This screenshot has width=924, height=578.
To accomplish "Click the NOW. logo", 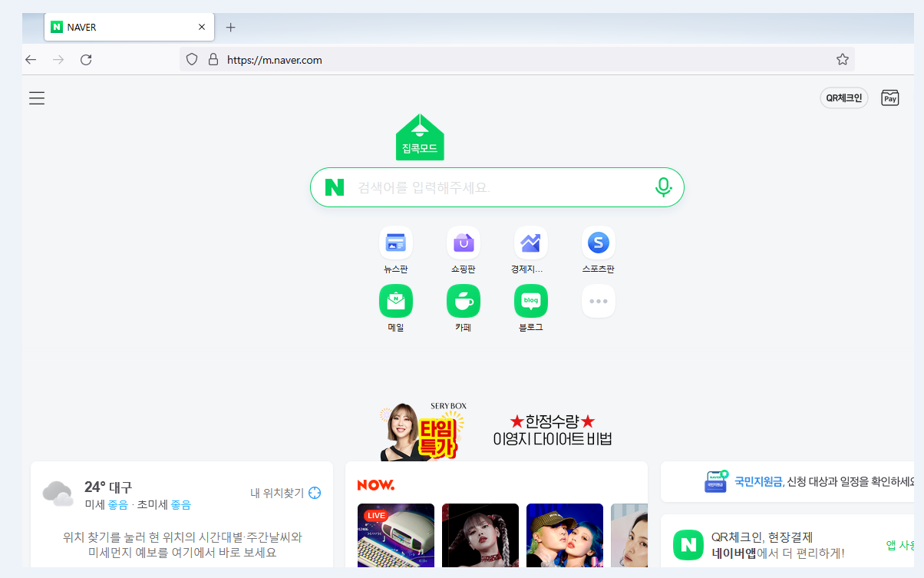I will click(376, 485).
